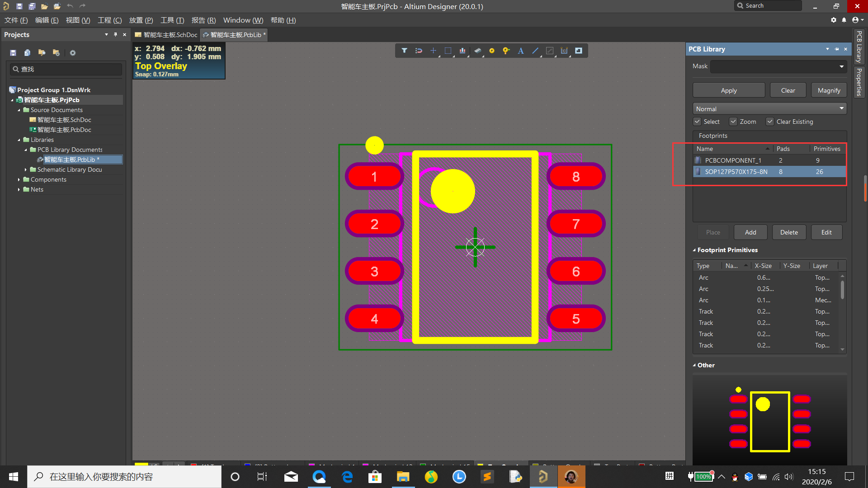Image resolution: width=868 pixels, height=488 pixels.
Task: Click the selection filter funnel icon
Action: tap(404, 51)
